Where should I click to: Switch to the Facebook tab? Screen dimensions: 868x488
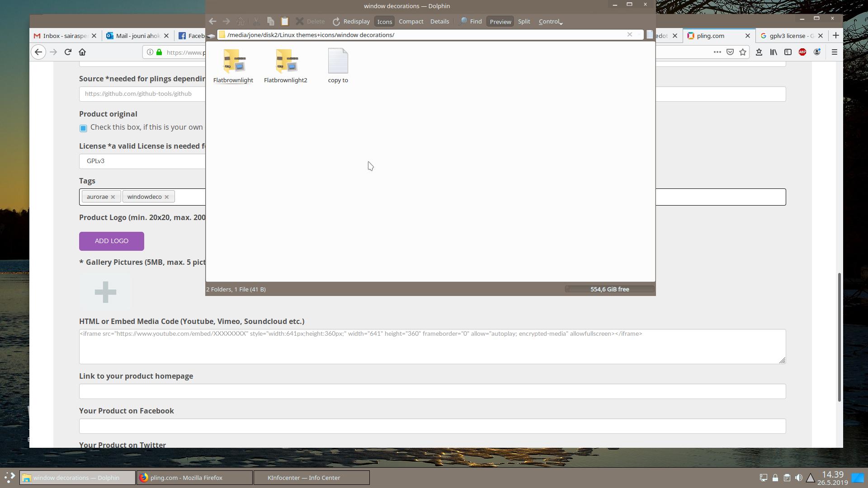coord(192,36)
